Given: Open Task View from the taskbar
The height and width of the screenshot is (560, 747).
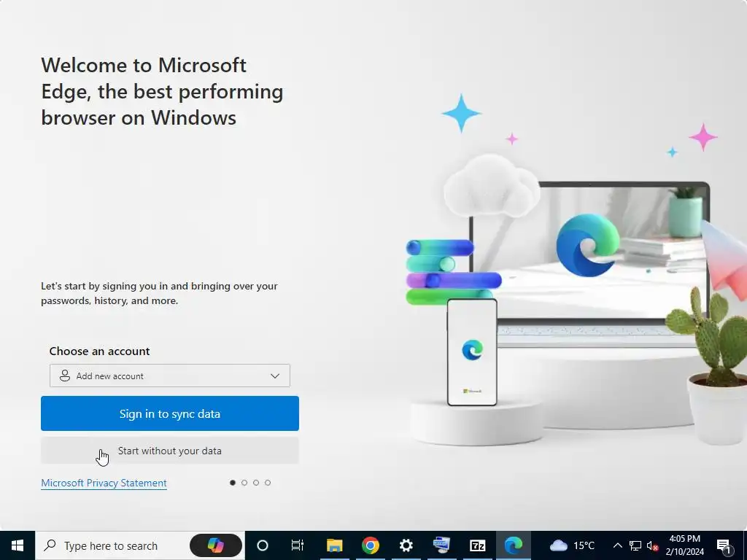Looking at the screenshot, I should (298, 545).
